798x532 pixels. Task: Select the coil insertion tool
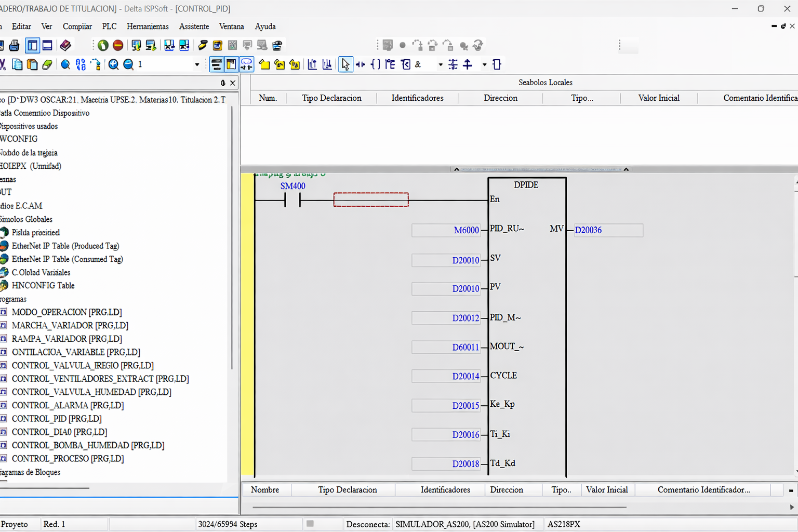(375, 64)
